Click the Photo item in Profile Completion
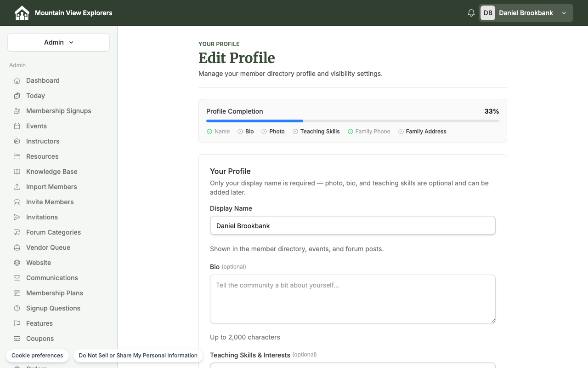Screen dimensions: 588x368 point(273,132)
